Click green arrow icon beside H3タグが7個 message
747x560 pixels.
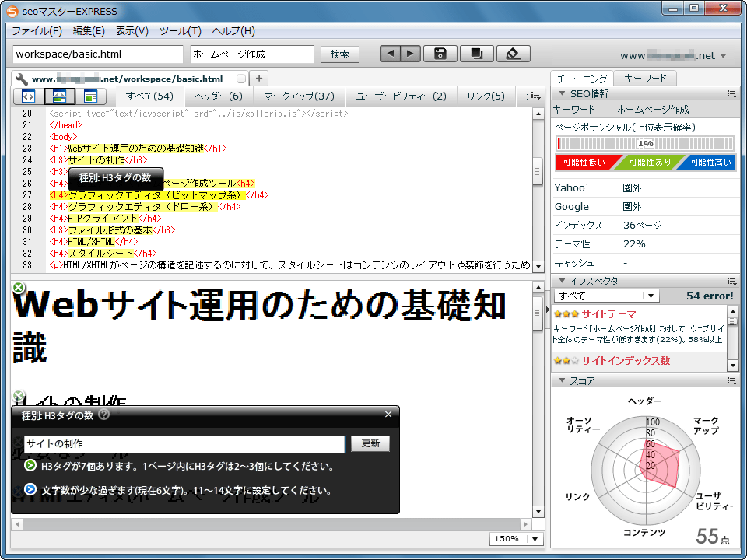30,465
